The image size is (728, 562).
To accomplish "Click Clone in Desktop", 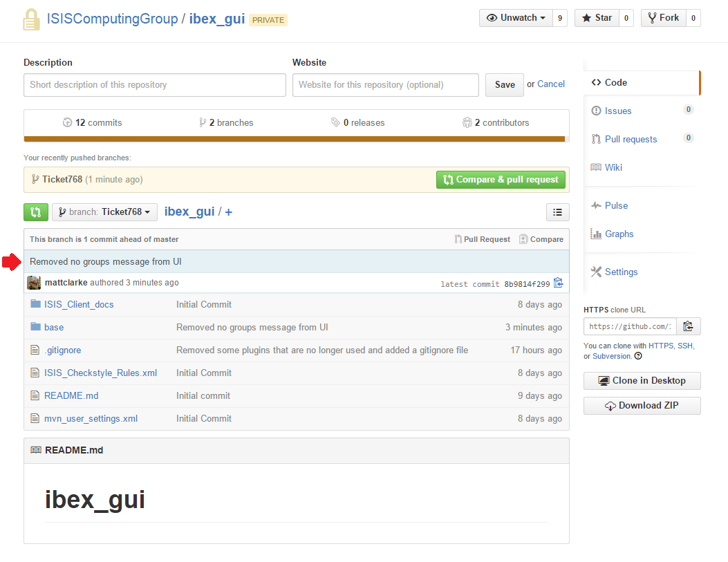I will point(642,381).
